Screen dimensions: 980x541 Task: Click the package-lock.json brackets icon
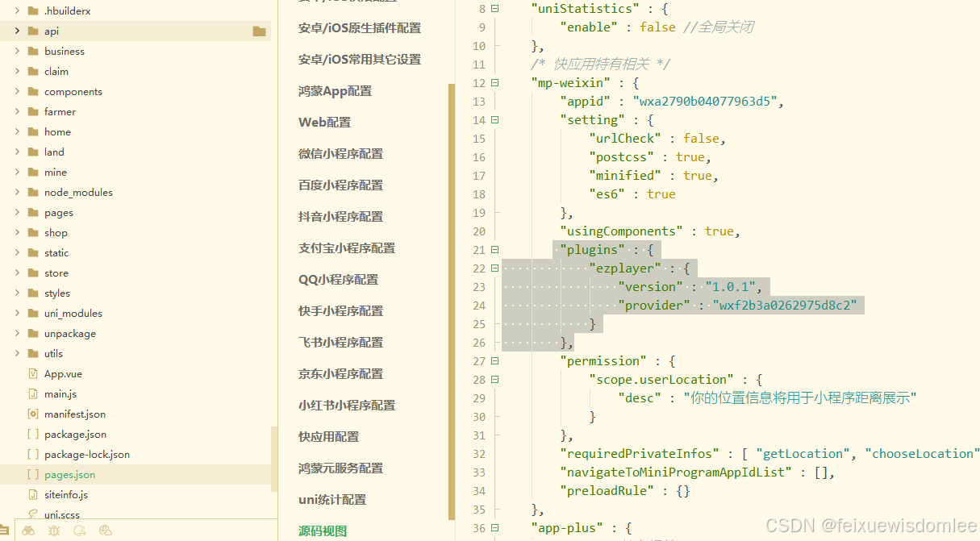[x=33, y=455]
